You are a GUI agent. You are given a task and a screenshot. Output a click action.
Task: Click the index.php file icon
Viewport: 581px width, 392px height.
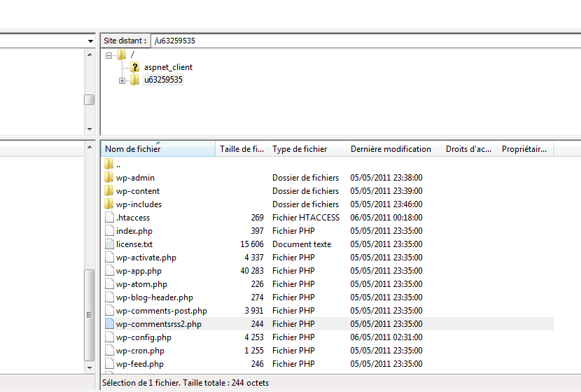point(108,231)
